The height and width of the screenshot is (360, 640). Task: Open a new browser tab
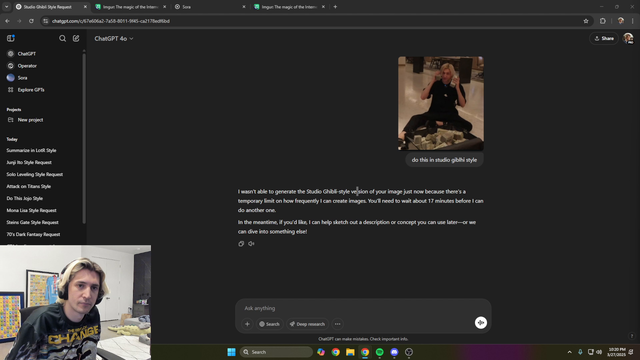[335, 7]
